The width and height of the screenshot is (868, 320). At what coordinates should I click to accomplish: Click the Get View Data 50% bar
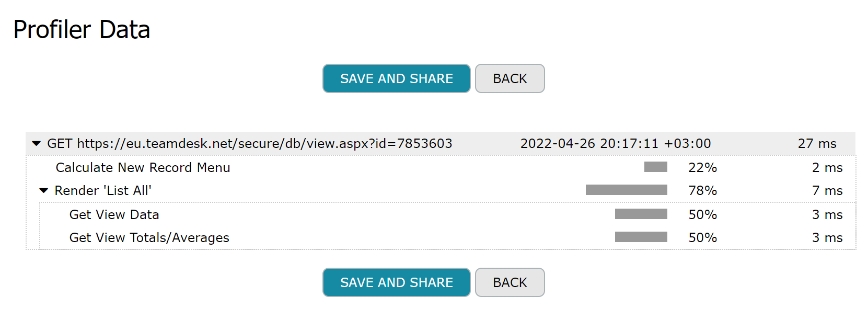pyautogui.click(x=641, y=214)
